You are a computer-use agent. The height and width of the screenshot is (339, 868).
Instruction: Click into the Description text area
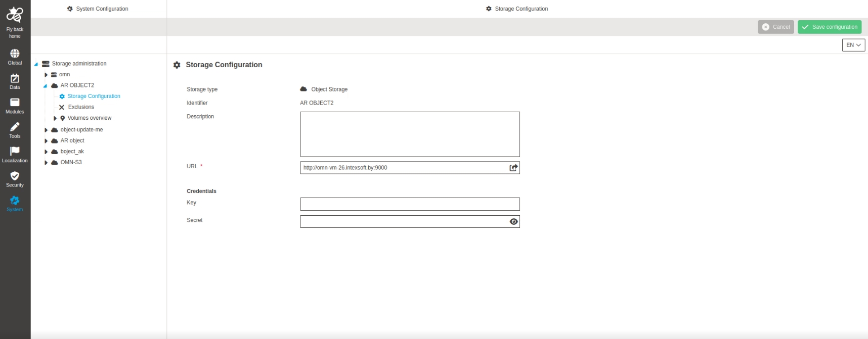pyautogui.click(x=409, y=134)
